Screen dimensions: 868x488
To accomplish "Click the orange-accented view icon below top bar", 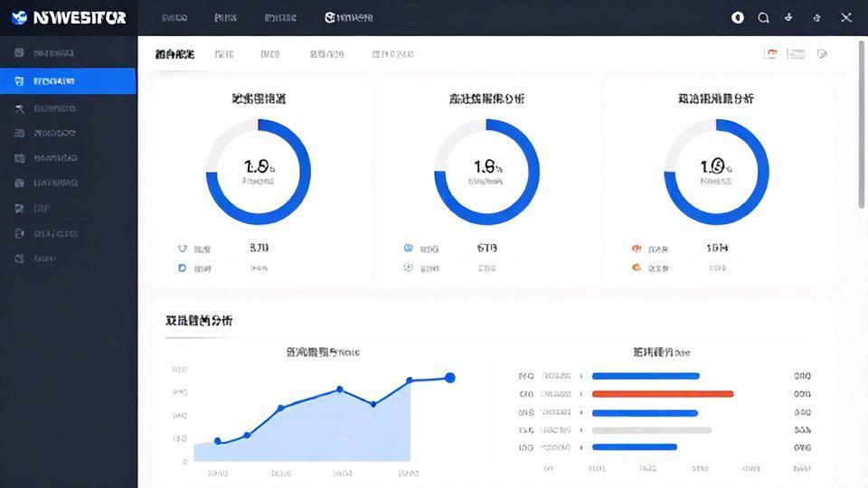I will 771,53.
